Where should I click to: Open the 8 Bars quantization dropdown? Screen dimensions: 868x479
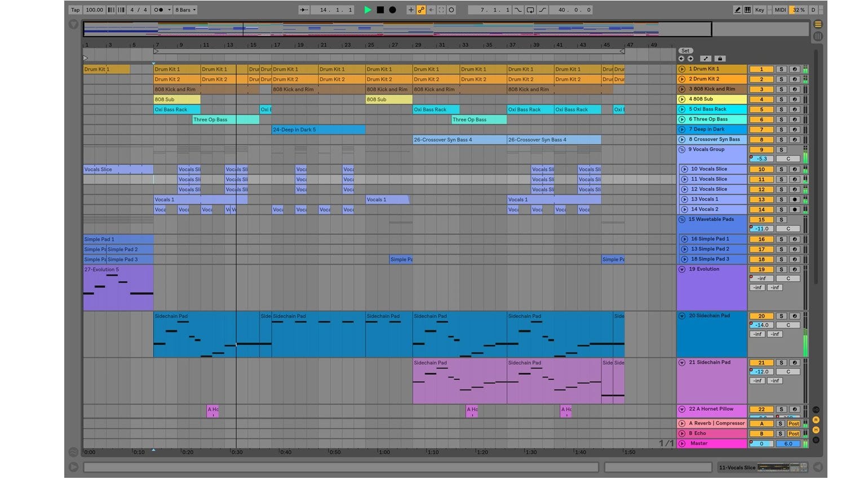tap(185, 10)
